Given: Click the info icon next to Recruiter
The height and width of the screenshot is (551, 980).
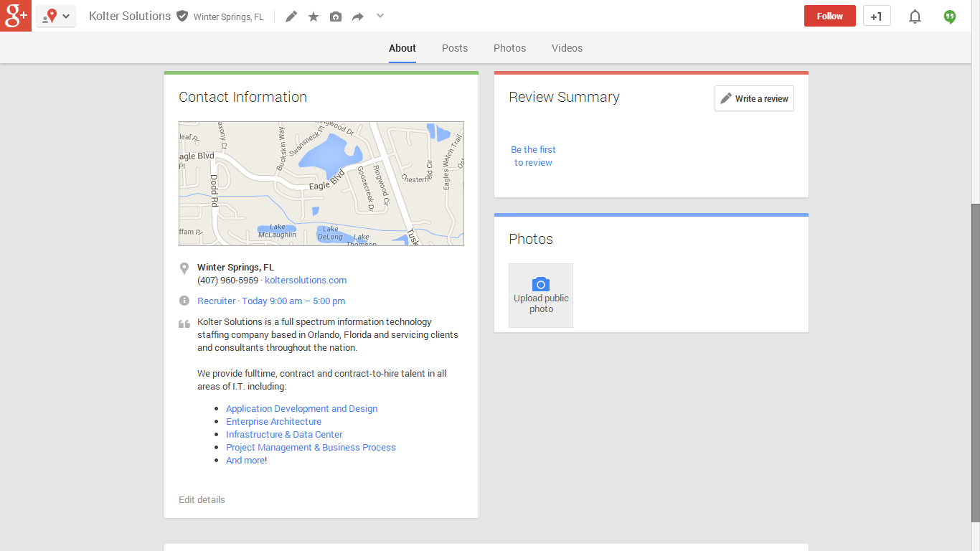Looking at the screenshot, I should point(184,301).
